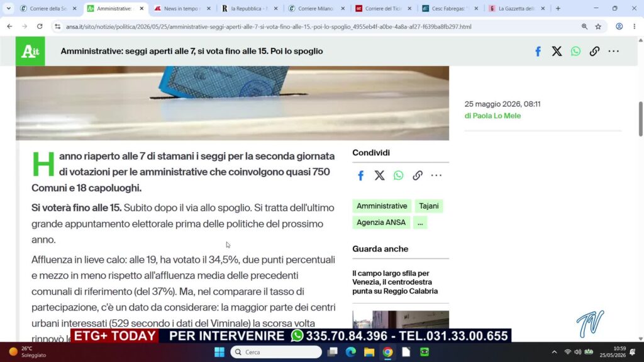Open the volume control in the tray
644x362 pixels.
coord(578,352)
